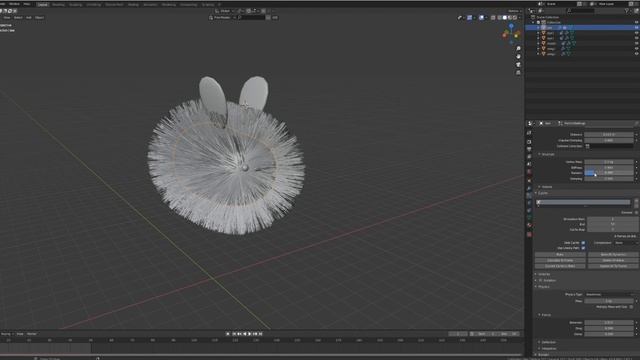This screenshot has height=360, width=640.
Task: Switch to the Modeling workspace tab
Action: 58,4
